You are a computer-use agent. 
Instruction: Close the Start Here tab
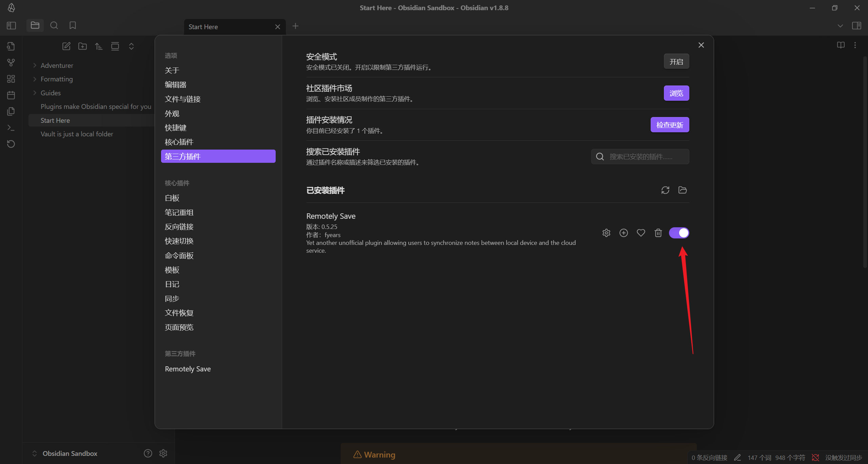[277, 27]
